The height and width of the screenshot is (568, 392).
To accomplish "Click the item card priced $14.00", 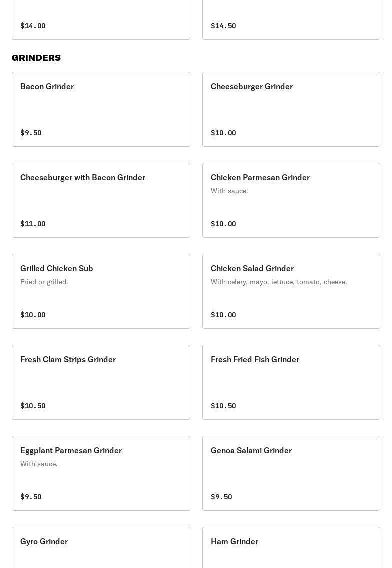I will click(101, 20).
